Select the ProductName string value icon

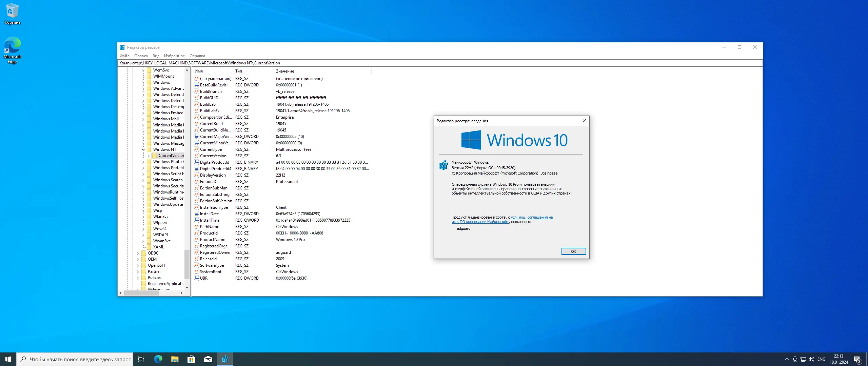pos(196,239)
